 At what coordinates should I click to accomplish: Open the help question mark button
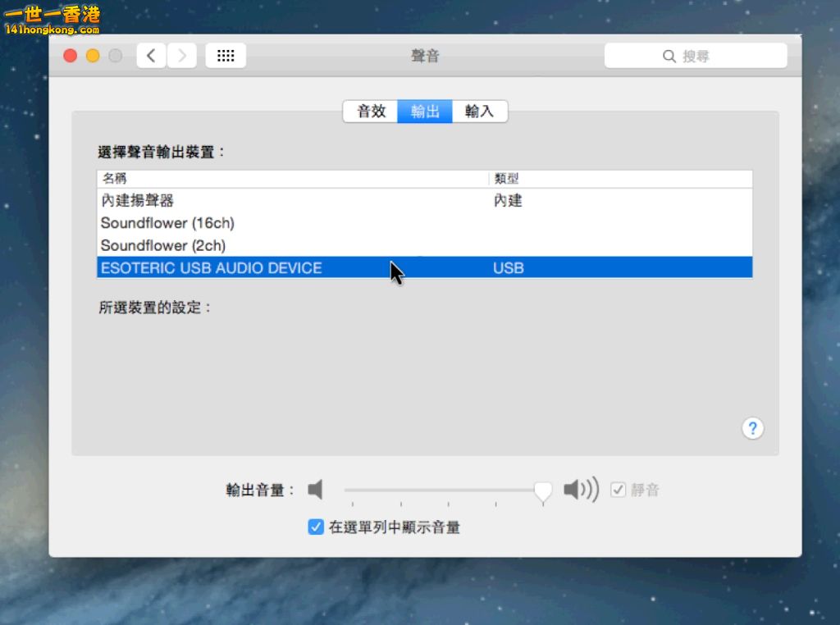click(752, 428)
